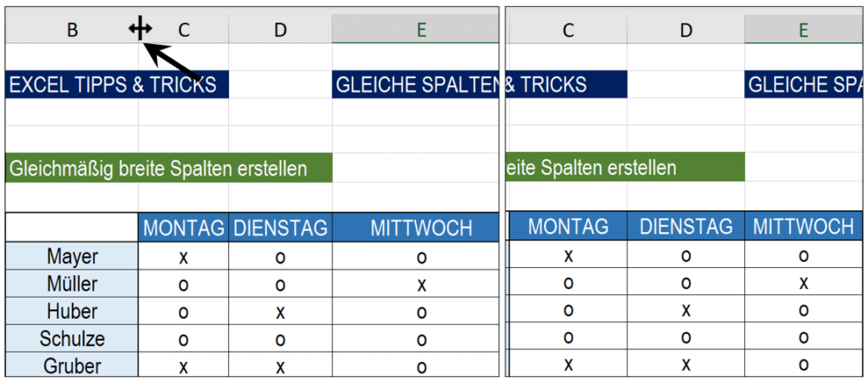
Task: Select column C header in right sheet
Action: (x=567, y=29)
